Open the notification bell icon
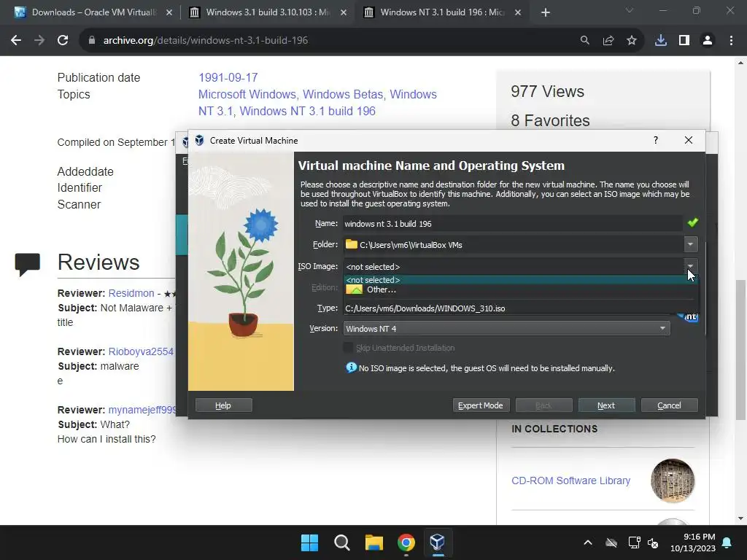Image resolution: width=747 pixels, height=560 pixels. pyautogui.click(x=727, y=542)
